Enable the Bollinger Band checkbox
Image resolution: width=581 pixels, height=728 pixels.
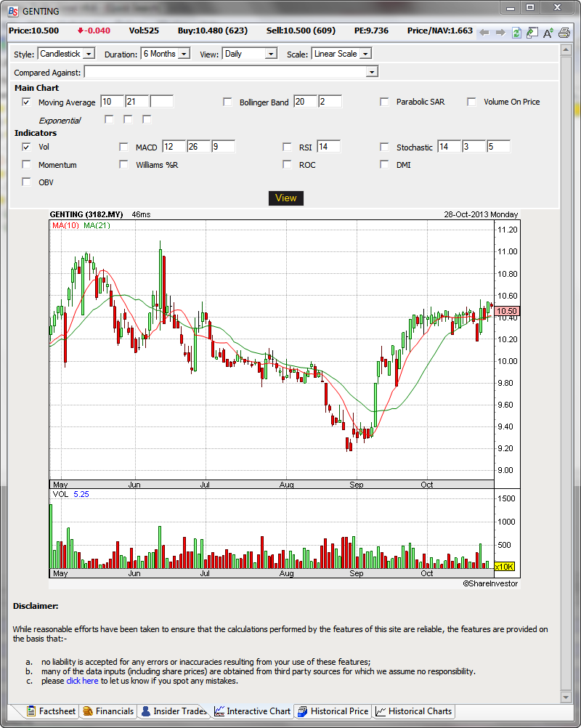click(x=227, y=102)
